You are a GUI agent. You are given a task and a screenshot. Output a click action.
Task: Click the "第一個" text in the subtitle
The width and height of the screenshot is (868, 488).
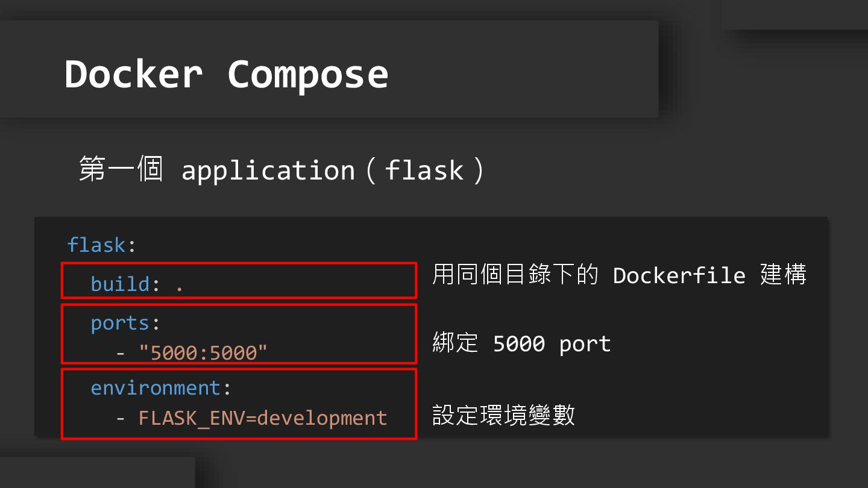[x=121, y=169]
